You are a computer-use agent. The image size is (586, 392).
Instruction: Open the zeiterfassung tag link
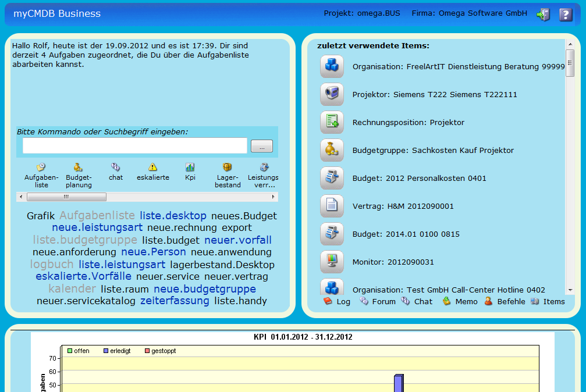(175, 301)
